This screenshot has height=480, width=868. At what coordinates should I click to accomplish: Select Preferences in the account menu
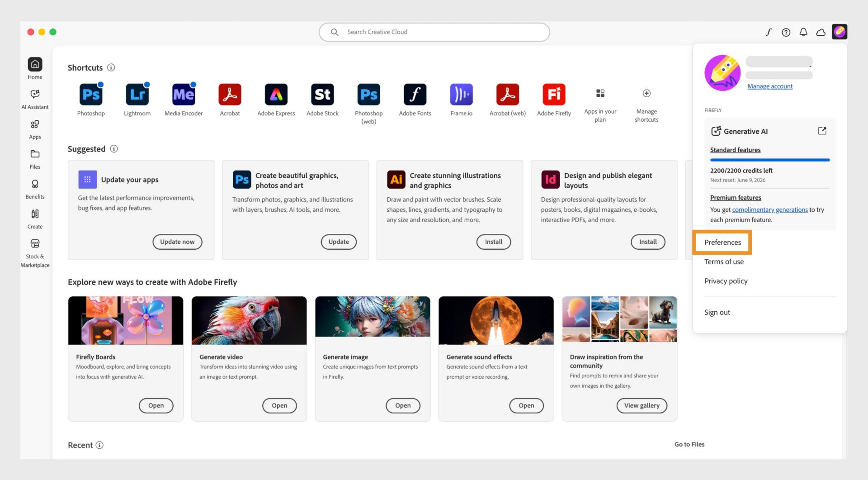[x=722, y=242]
